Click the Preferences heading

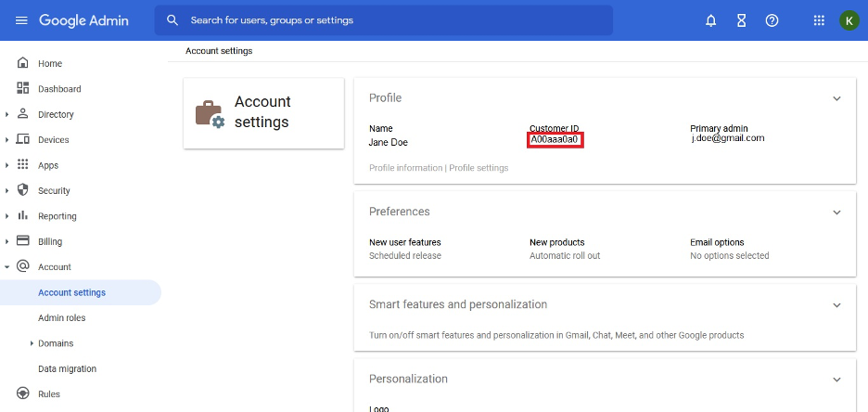pyautogui.click(x=399, y=212)
